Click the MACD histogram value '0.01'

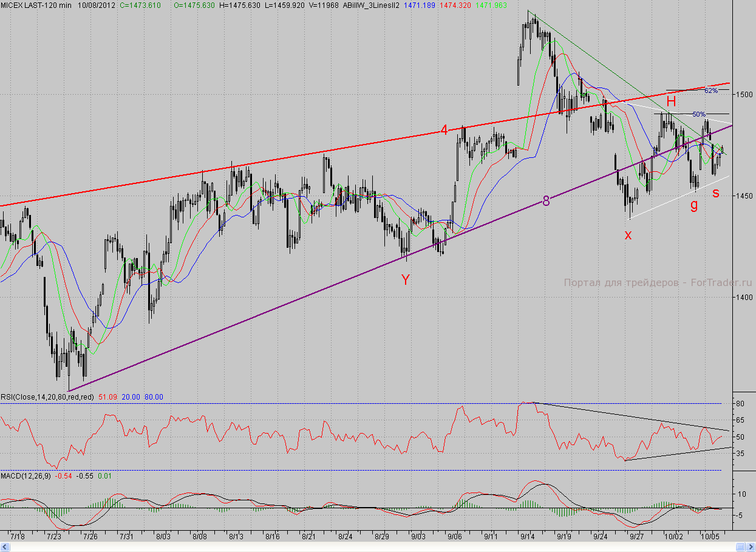click(x=105, y=475)
